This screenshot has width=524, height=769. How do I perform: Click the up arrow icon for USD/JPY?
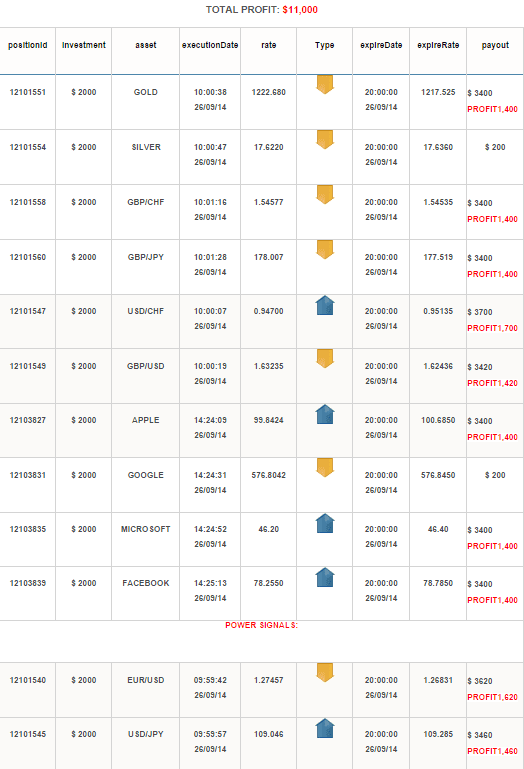(325, 728)
